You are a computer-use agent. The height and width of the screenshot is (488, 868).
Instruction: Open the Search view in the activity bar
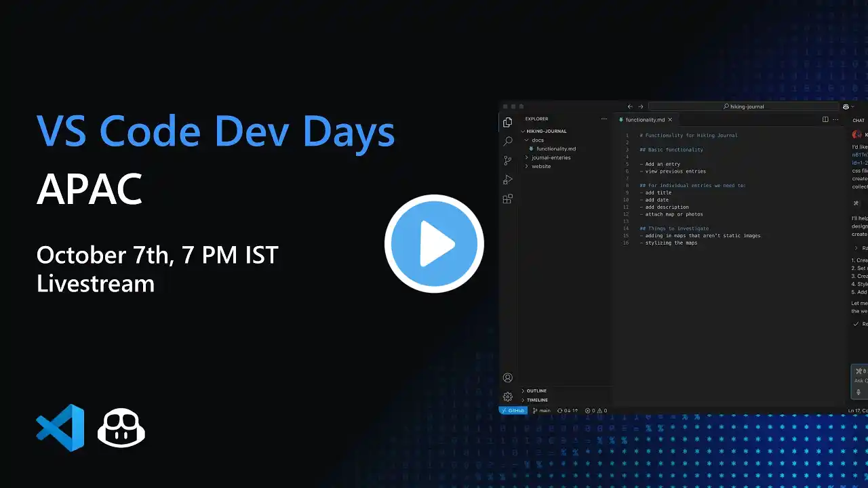[x=507, y=142]
